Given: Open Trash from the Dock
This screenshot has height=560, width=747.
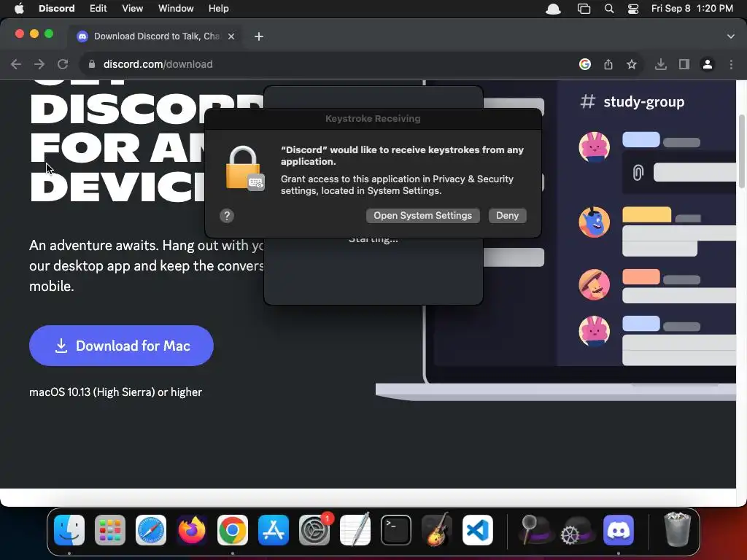Looking at the screenshot, I should pos(677,530).
